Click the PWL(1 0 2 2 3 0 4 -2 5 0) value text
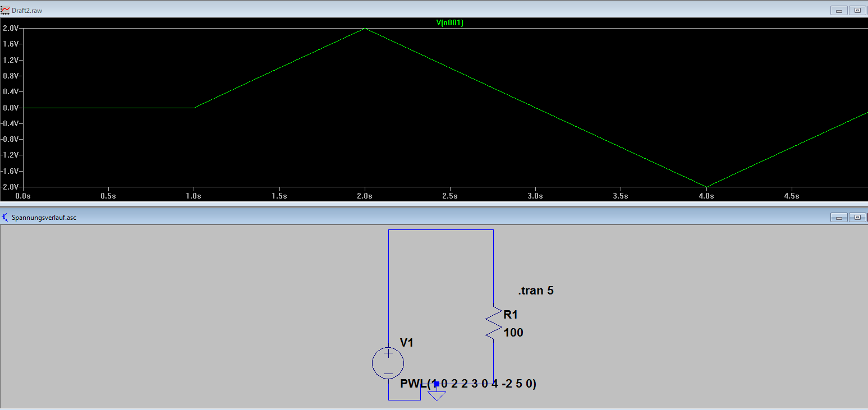The width and height of the screenshot is (868, 410). [469, 384]
